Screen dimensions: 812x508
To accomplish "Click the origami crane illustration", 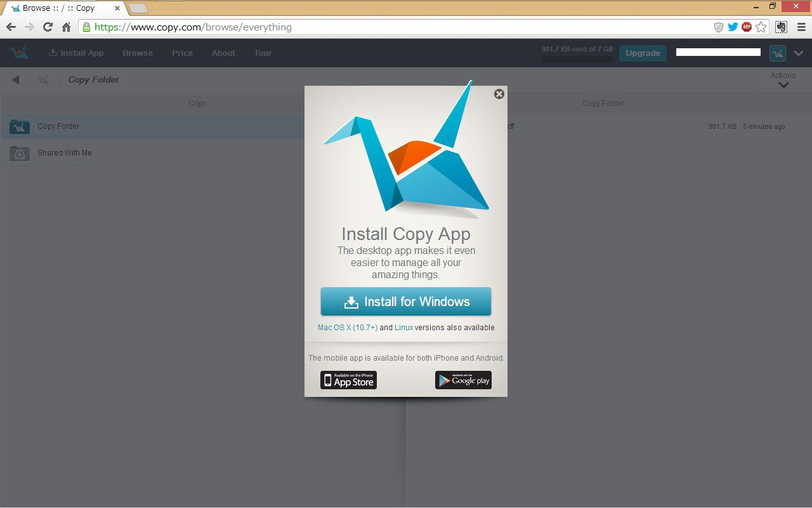I will pos(406,149).
